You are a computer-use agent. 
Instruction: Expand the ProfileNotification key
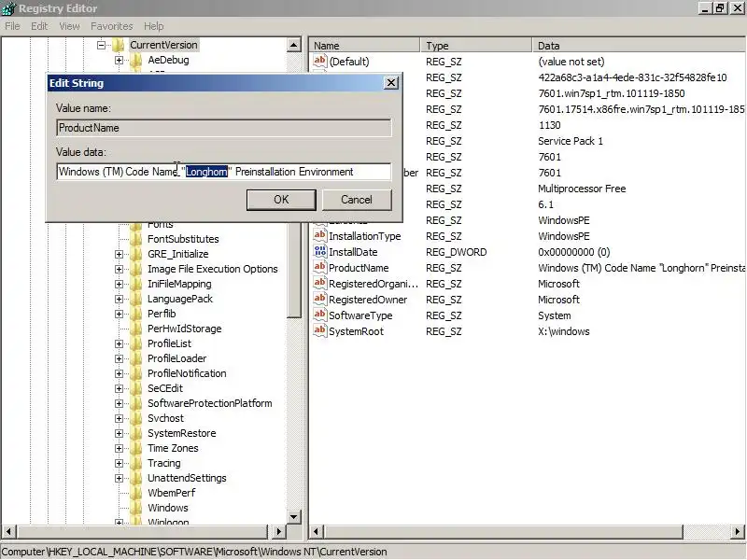119,374
